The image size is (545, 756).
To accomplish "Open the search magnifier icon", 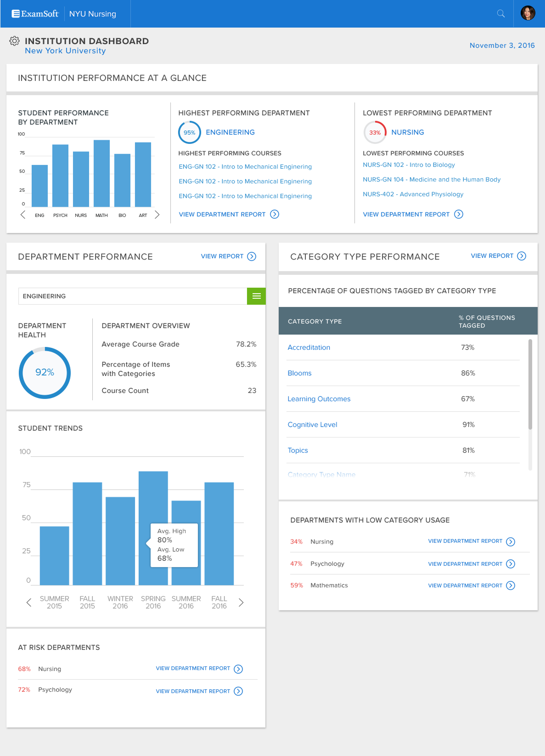I will tap(501, 14).
